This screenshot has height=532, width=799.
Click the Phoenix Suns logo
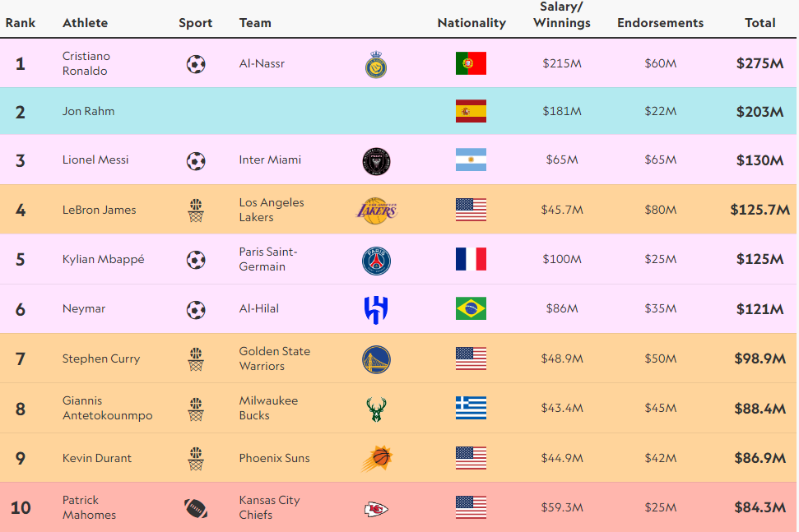[x=376, y=459]
